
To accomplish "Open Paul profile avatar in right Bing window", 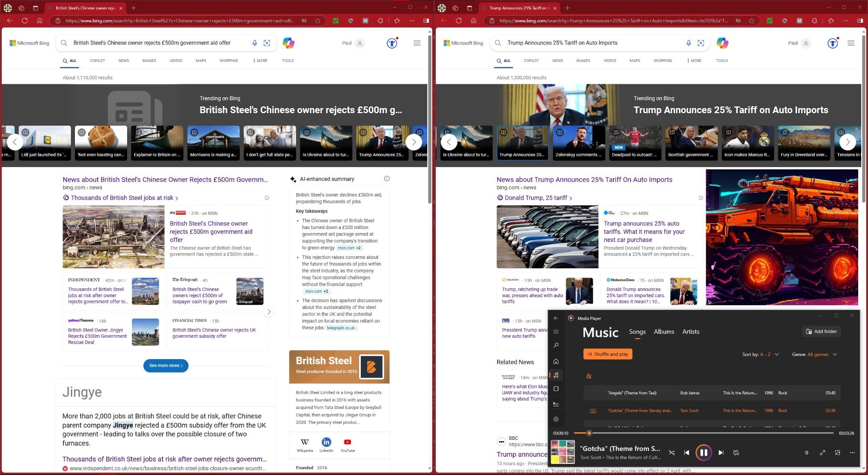I will tap(806, 43).
